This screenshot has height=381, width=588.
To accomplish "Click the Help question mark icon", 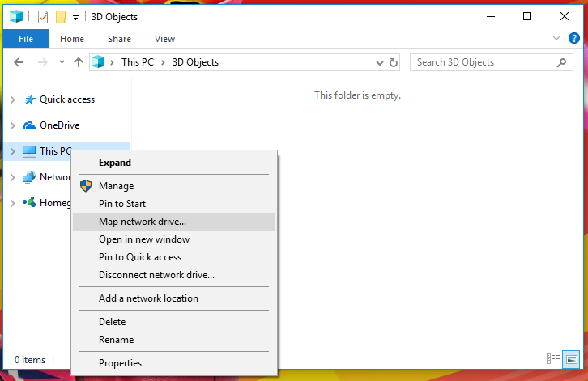I will 572,38.
